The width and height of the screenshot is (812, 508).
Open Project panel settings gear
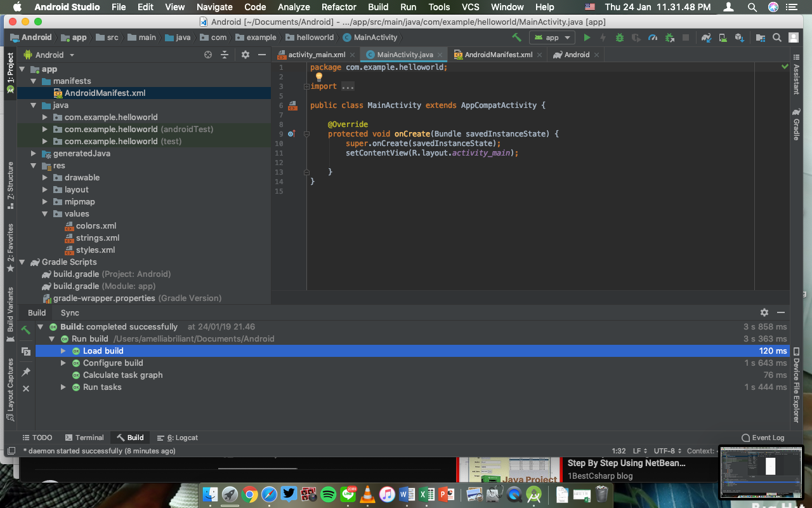coord(246,55)
